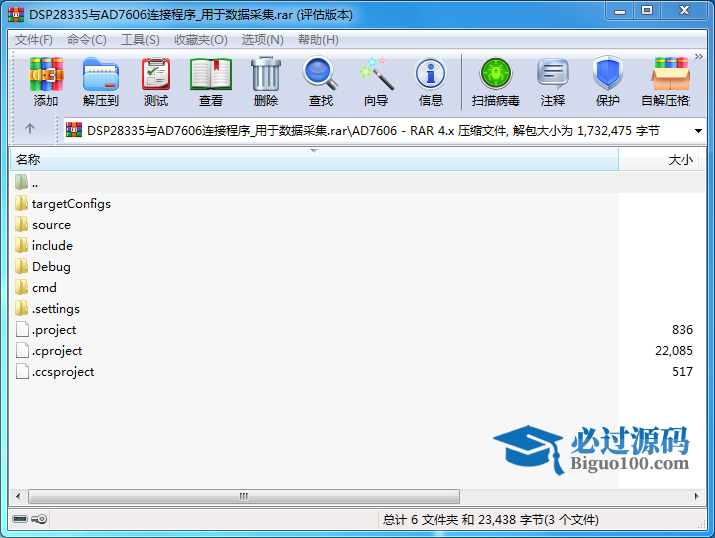Click the size value 517

pos(682,372)
